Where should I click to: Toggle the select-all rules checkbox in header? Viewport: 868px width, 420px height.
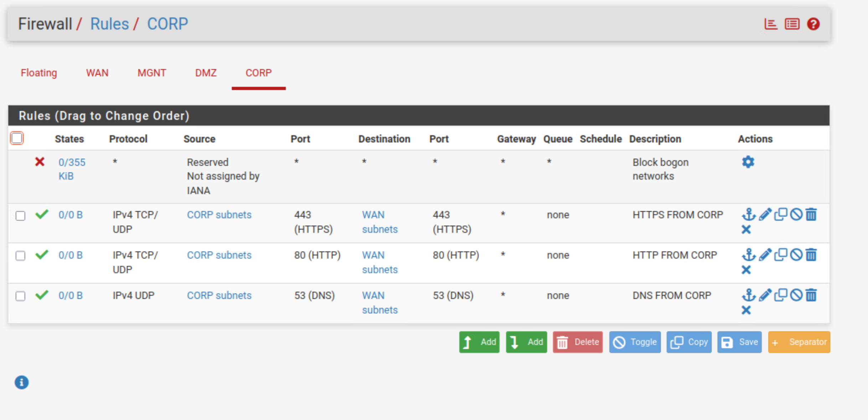click(x=17, y=138)
